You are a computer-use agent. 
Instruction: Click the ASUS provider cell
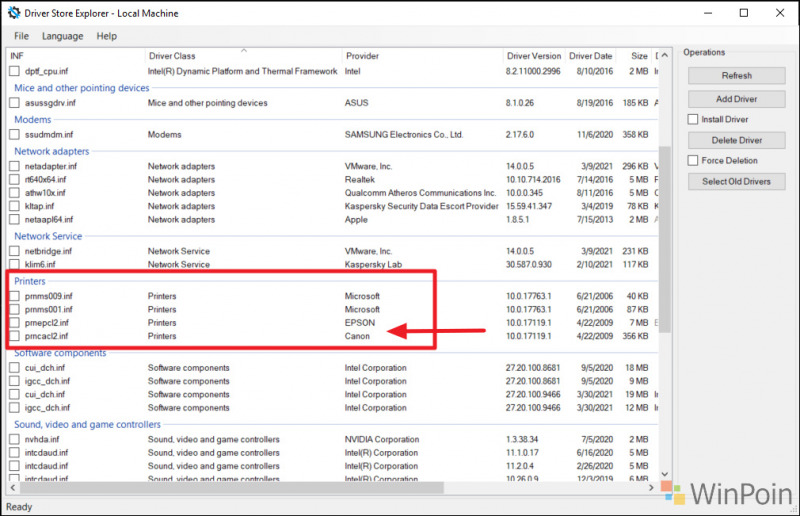tap(356, 103)
